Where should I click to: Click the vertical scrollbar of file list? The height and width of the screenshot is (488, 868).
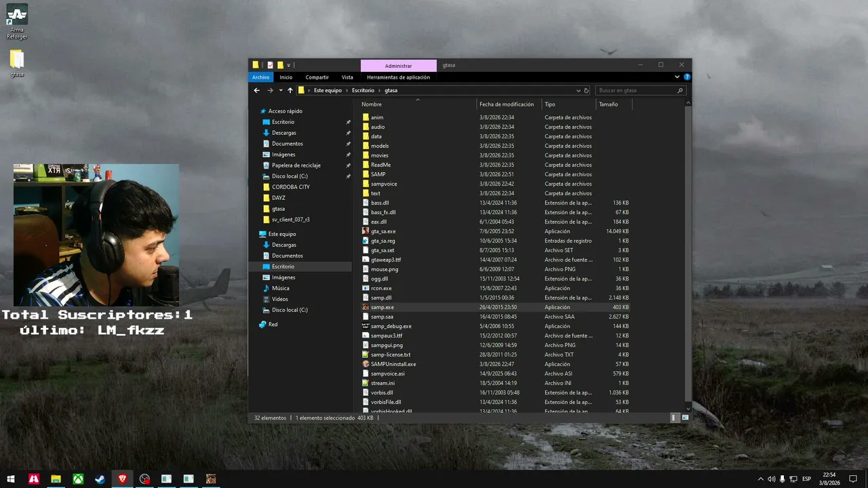click(689, 255)
